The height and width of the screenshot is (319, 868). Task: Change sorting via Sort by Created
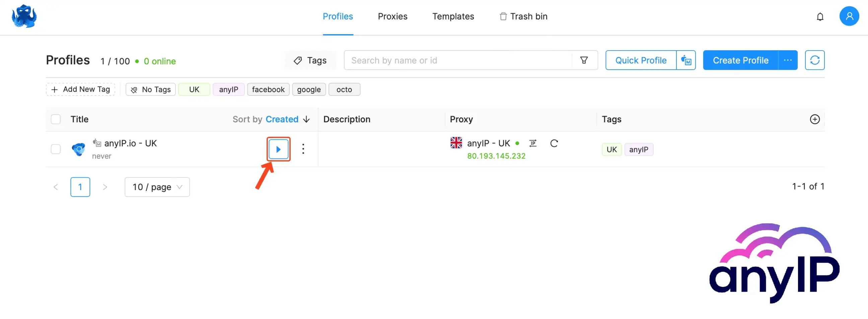pyautogui.click(x=282, y=119)
